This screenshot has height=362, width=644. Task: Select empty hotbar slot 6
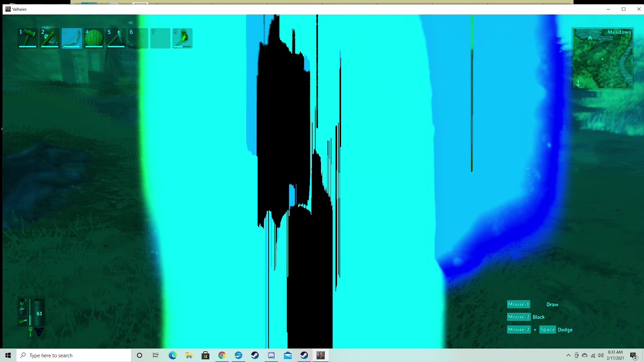coord(138,38)
